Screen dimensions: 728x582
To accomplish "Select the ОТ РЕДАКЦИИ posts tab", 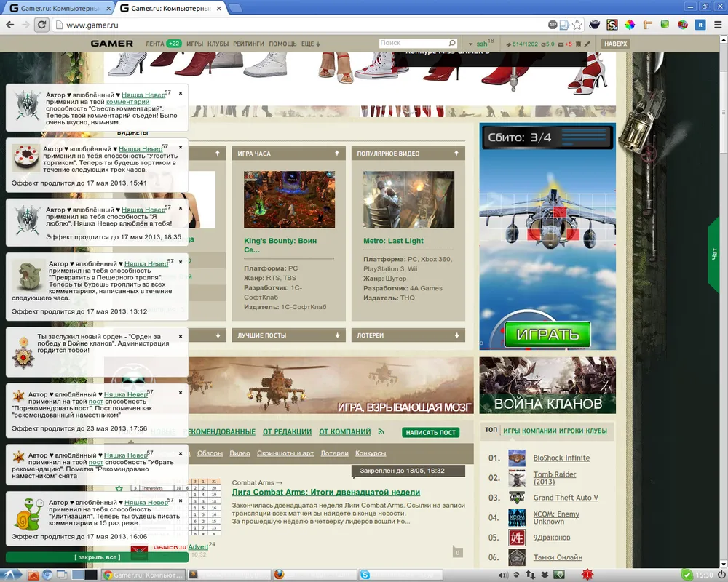I will 287,431.
